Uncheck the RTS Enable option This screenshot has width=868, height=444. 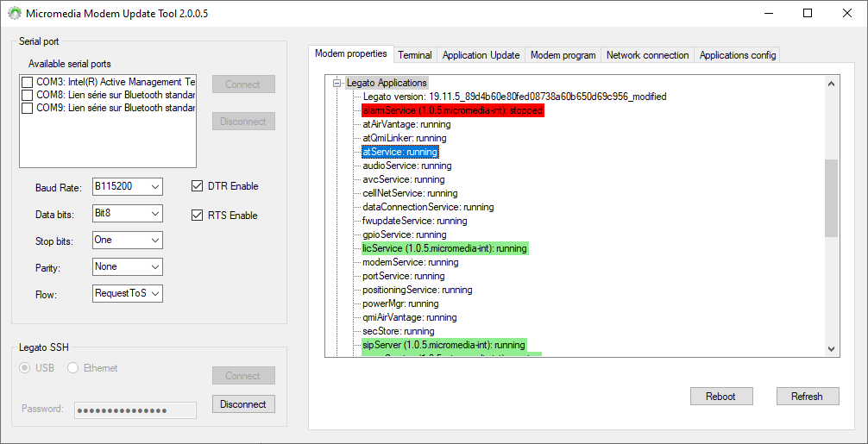197,216
